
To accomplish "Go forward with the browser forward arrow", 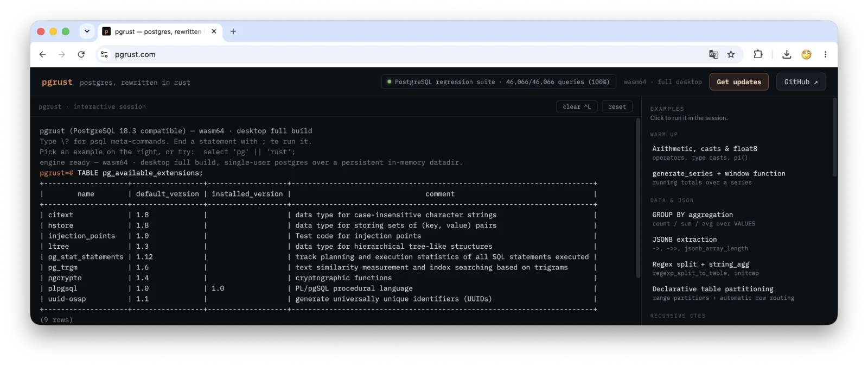I will [x=62, y=54].
